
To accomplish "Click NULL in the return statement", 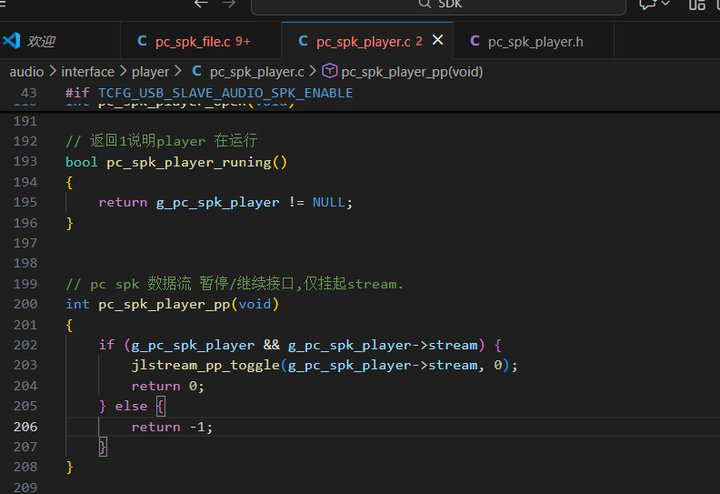I will click(x=328, y=202).
